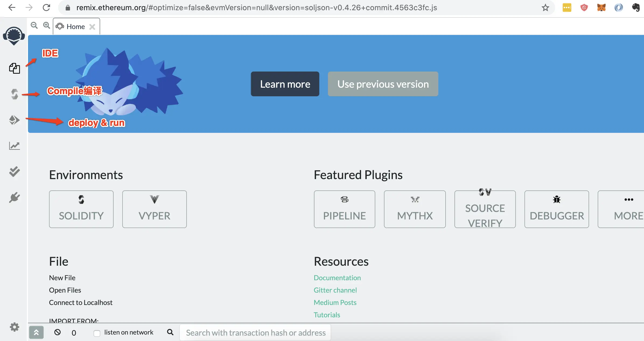Close the Home tab
Screen dimensions: 644x341
[x=92, y=27]
